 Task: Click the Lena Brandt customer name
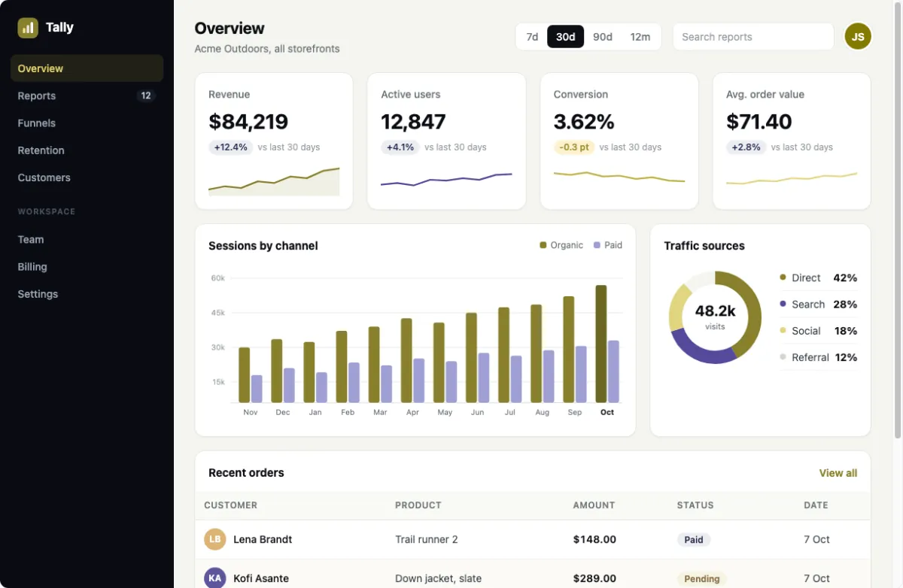(263, 539)
